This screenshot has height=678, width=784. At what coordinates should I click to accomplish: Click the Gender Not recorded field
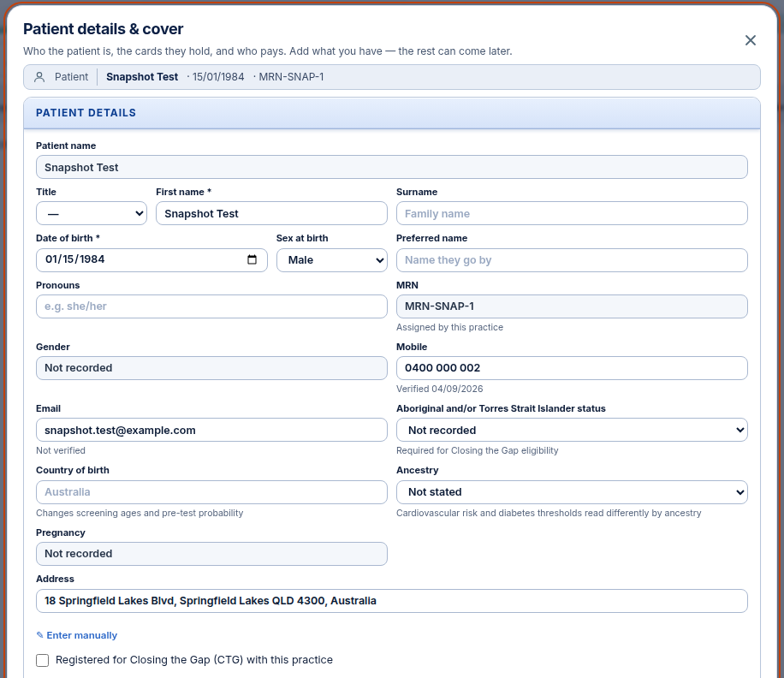[211, 368]
